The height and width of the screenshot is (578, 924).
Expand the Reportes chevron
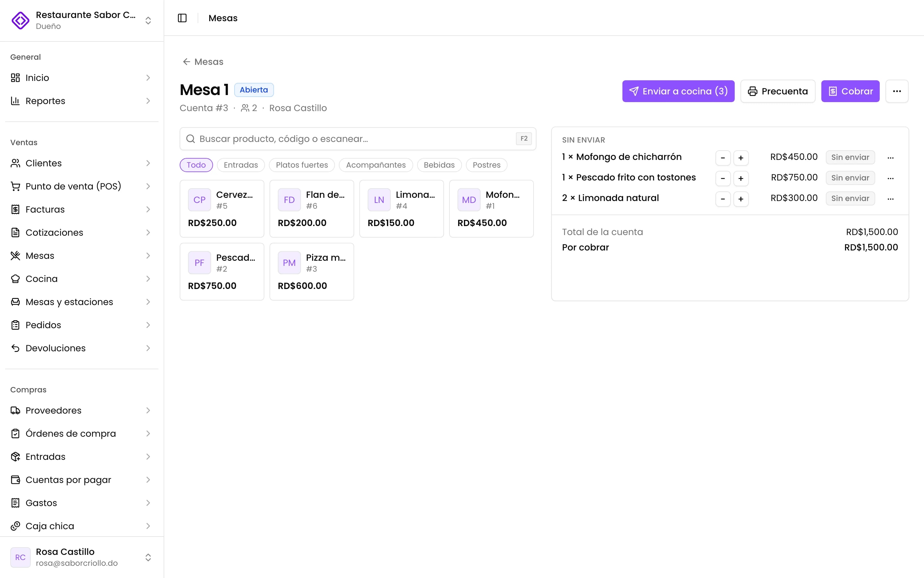point(148,101)
